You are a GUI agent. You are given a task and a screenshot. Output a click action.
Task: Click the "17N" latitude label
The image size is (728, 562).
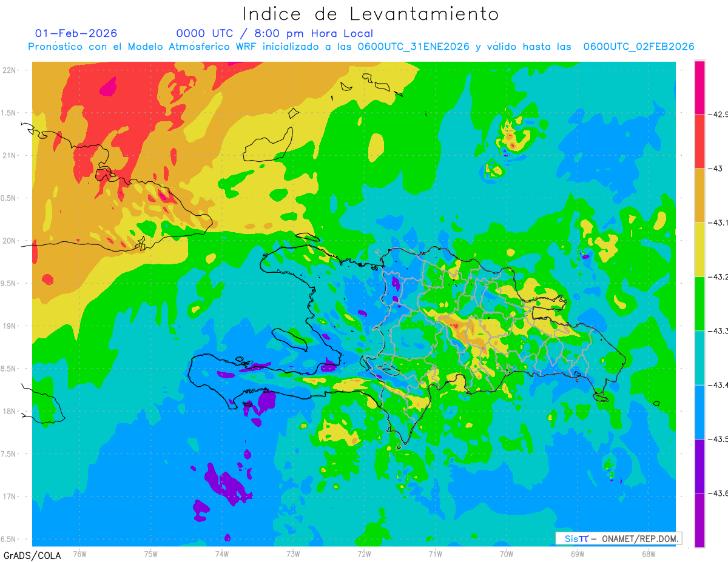[9, 497]
